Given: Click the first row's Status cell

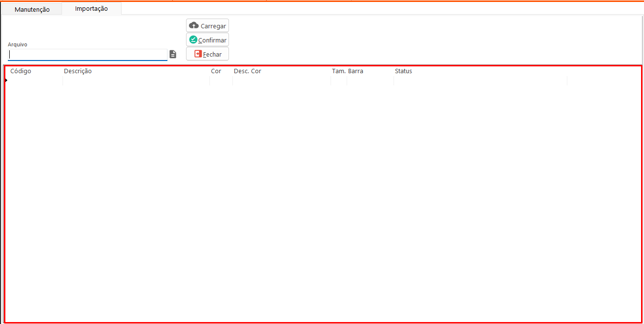Looking at the screenshot, I should [x=480, y=81].
